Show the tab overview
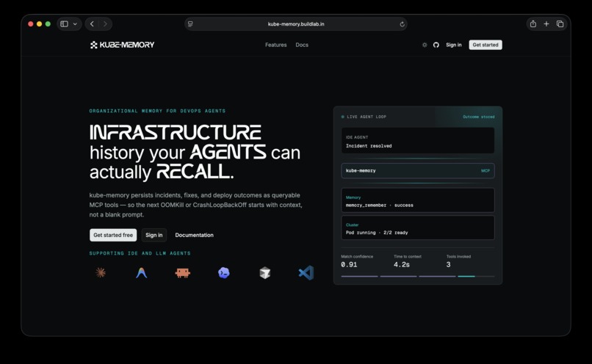 [560, 23]
